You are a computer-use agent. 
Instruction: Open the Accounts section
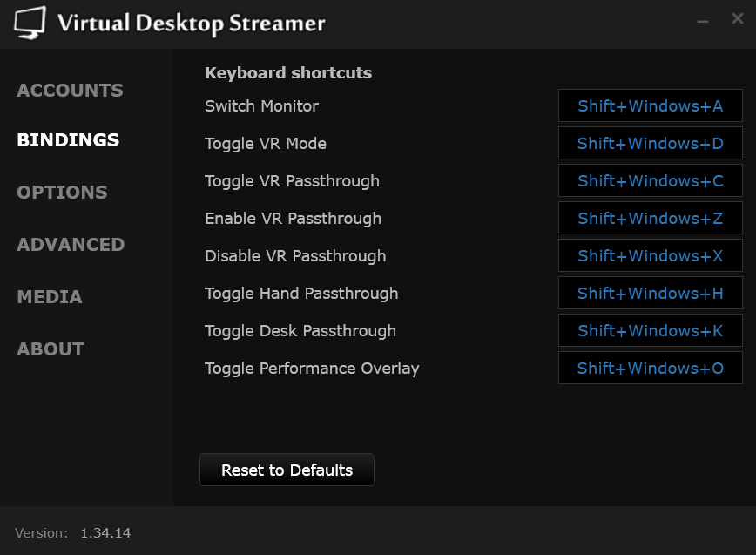(70, 91)
